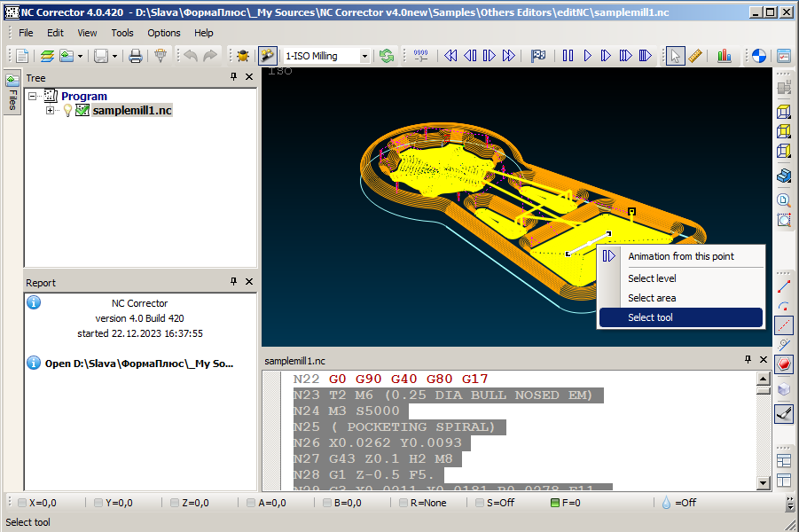Click the code editor scroll down arrow
This screenshot has height=532, width=799.
pos(763,482)
